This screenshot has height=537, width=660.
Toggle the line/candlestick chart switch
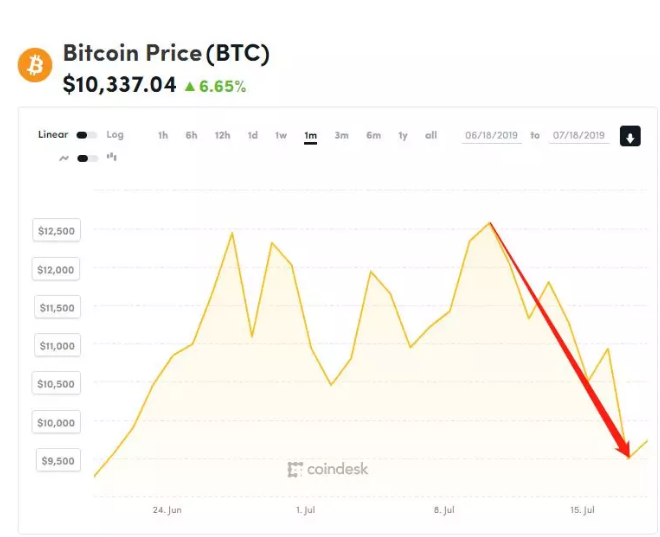(88, 158)
